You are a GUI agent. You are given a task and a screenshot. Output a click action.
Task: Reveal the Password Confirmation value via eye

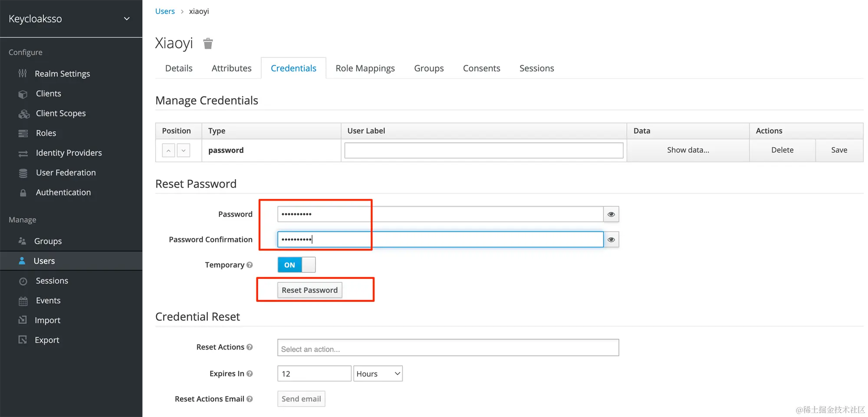point(611,239)
